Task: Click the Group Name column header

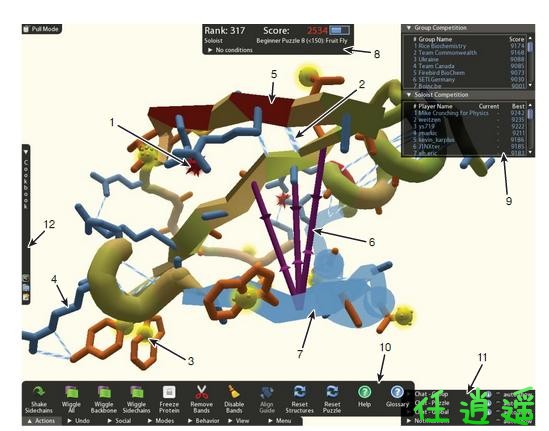Action: (x=435, y=39)
